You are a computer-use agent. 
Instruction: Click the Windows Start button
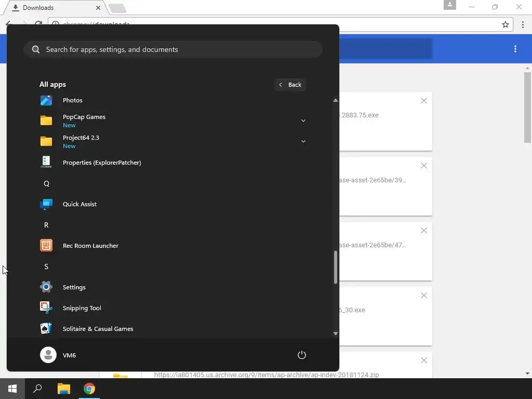(x=12, y=389)
